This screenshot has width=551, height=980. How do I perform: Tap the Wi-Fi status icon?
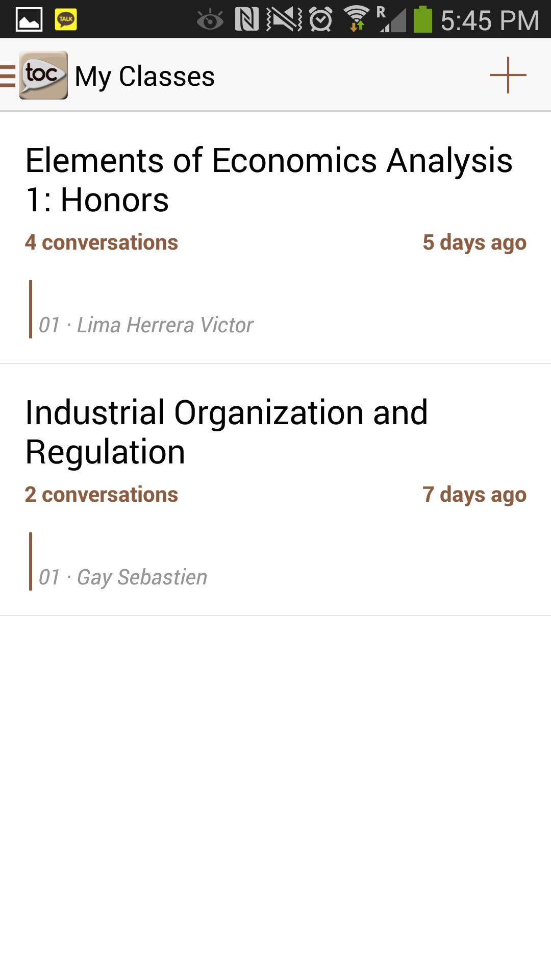click(357, 20)
